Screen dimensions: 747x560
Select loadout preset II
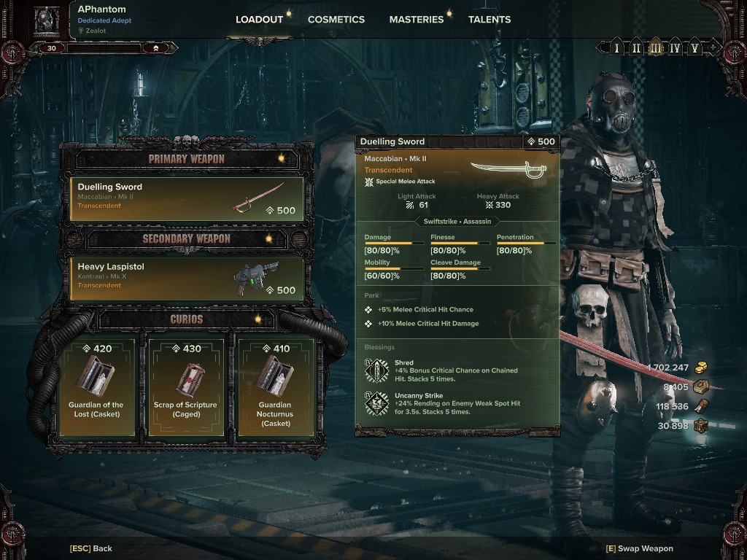636,47
